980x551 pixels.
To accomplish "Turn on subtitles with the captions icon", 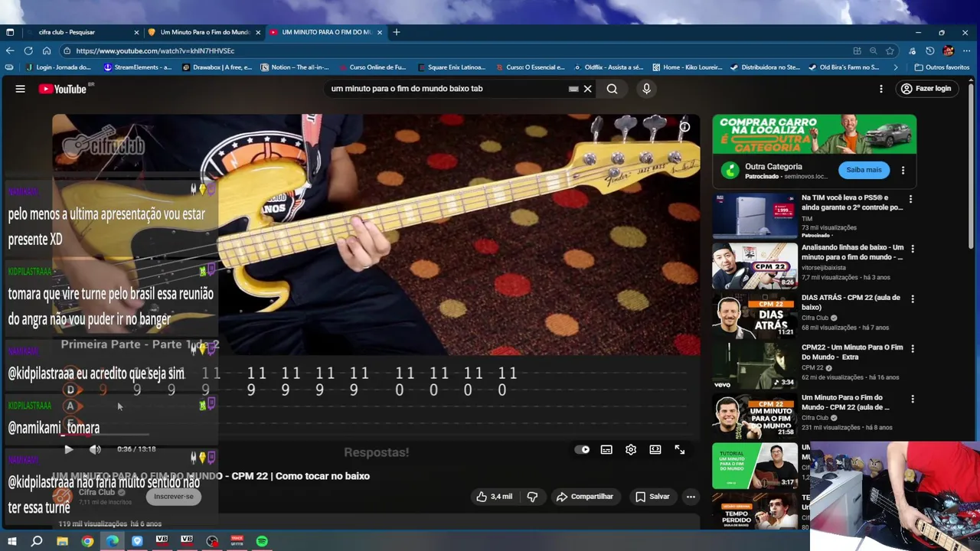I will [606, 450].
